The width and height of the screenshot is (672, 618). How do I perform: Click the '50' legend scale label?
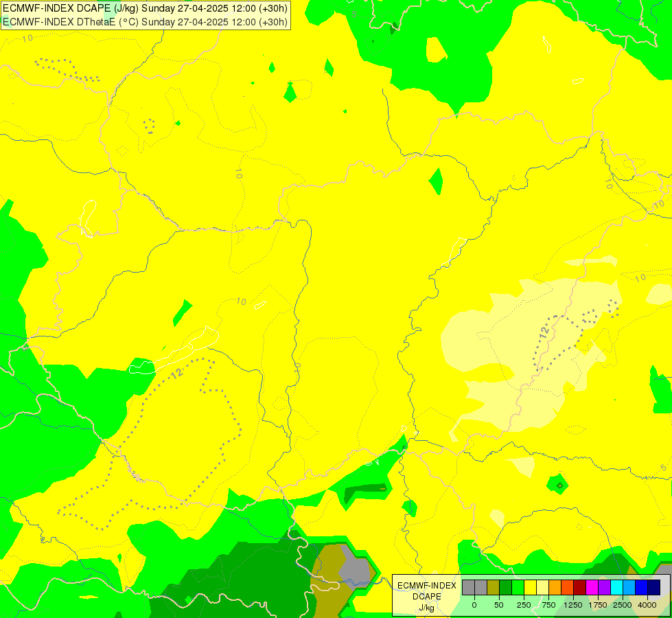point(499,605)
